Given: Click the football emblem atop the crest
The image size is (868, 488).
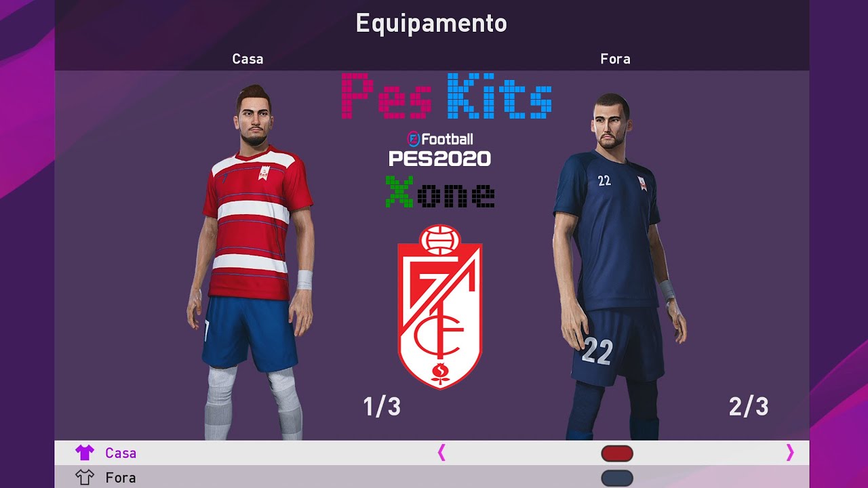Looking at the screenshot, I should click(x=439, y=239).
